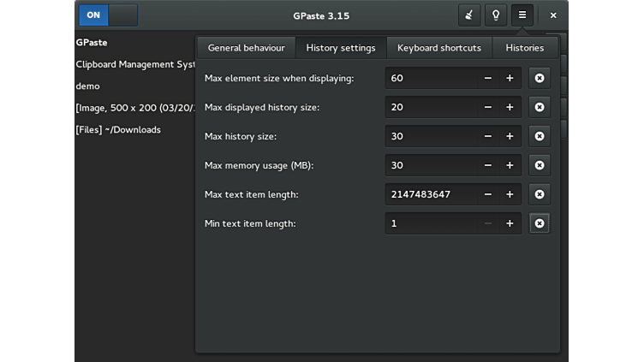This screenshot has height=362, width=644.
Task: Switch to the General behaviour tab
Action: [x=246, y=48]
